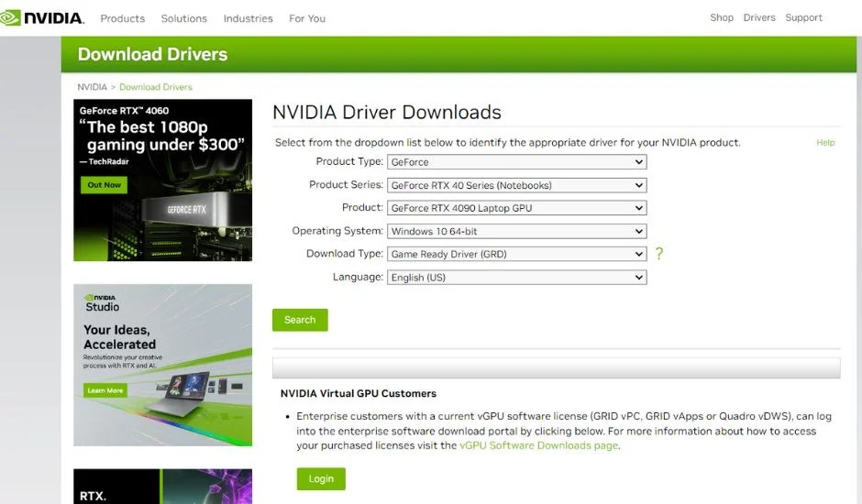Viewport: 862px width, 504px height.
Task: Click Learn More on the Studio ad
Action: pos(105,390)
